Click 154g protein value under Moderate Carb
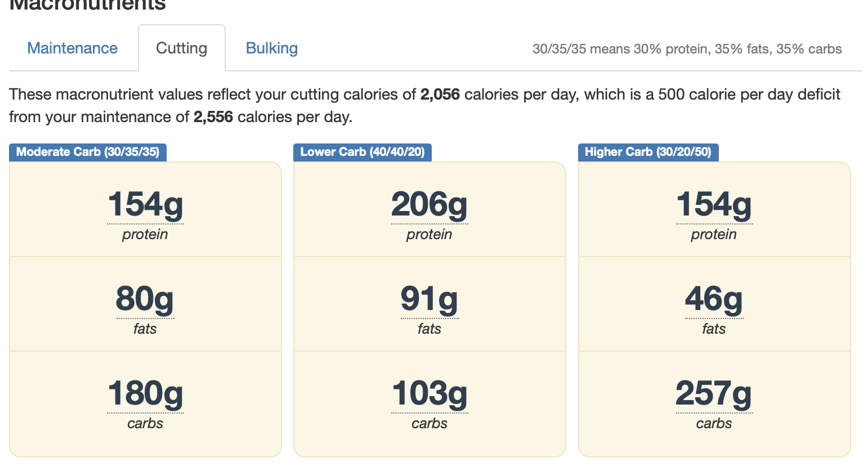The height and width of the screenshot is (467, 868). pos(145,204)
